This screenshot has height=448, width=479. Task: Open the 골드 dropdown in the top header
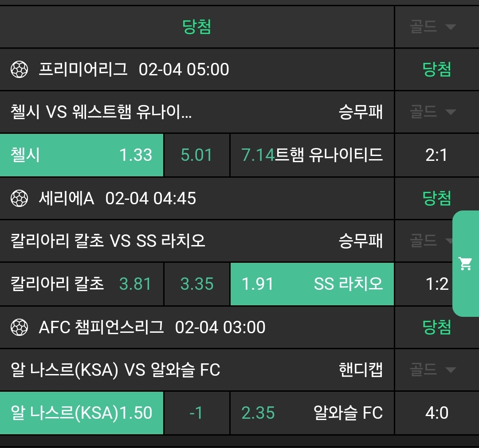click(432, 27)
